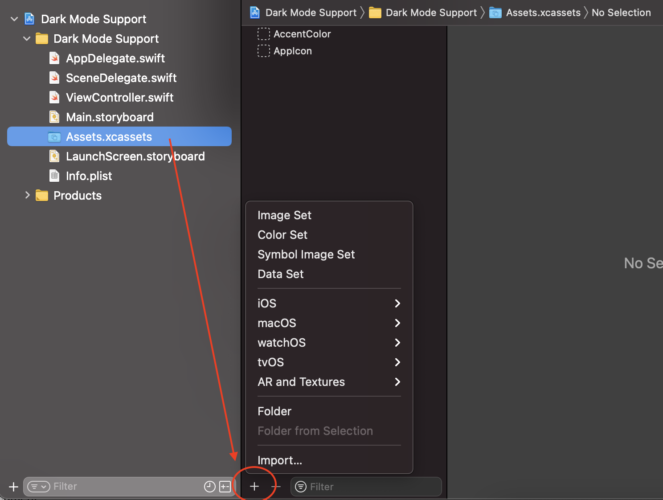Click the asset catalog Filter field
This screenshot has height=500, width=663.
[x=366, y=486]
